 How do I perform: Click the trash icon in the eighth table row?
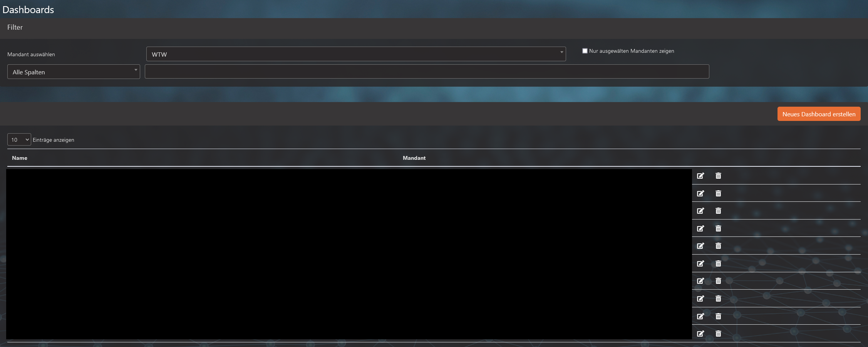(718, 298)
